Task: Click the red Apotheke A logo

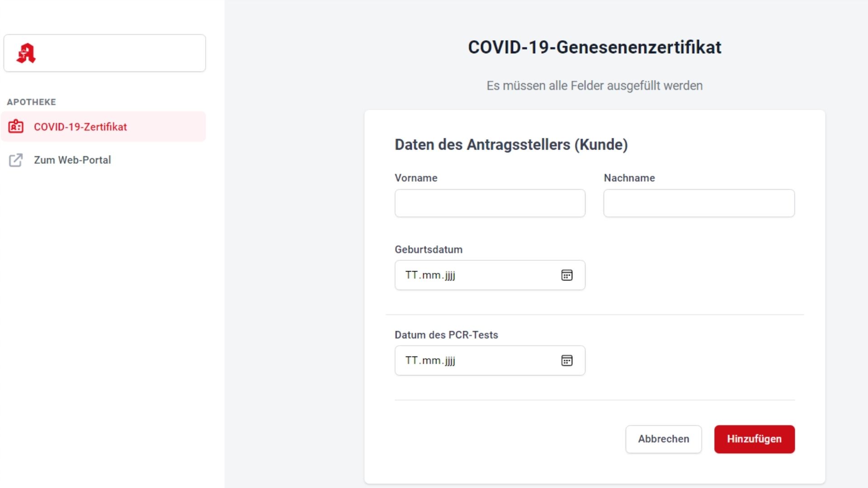Action: point(26,53)
